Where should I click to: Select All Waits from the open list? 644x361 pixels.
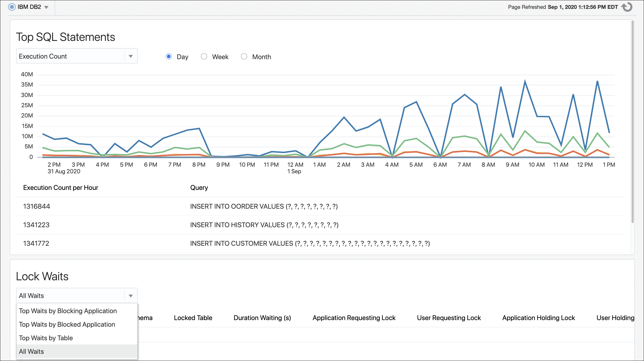tap(31, 351)
